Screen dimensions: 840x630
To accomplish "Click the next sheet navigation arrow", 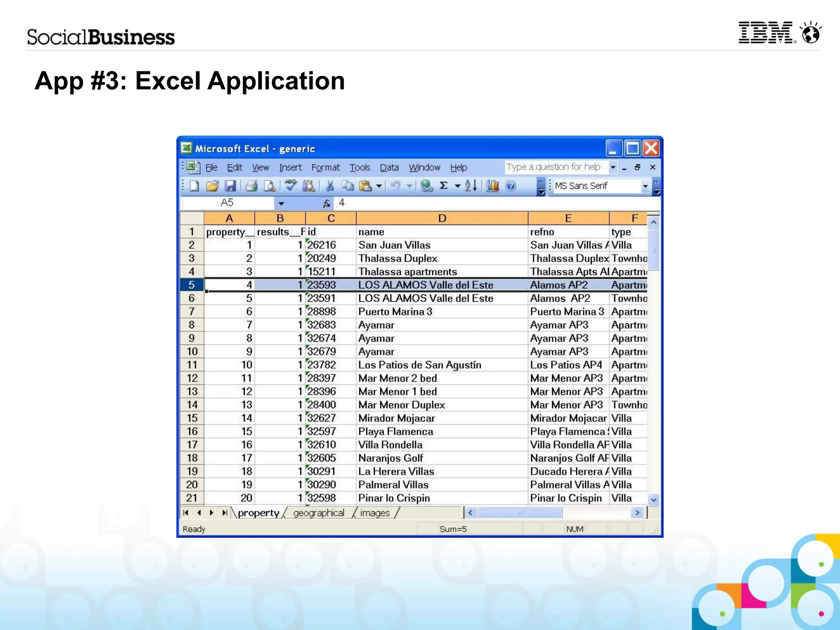I will tap(212, 513).
